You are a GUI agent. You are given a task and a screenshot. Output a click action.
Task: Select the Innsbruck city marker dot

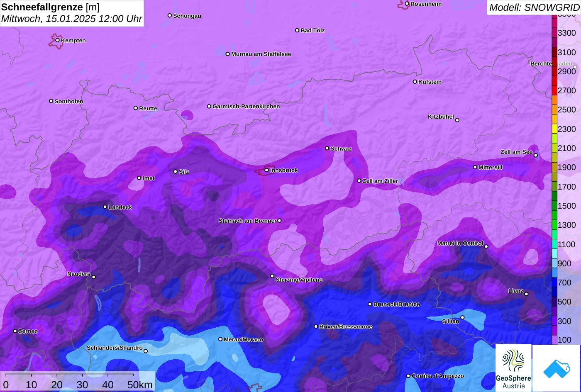click(x=266, y=170)
